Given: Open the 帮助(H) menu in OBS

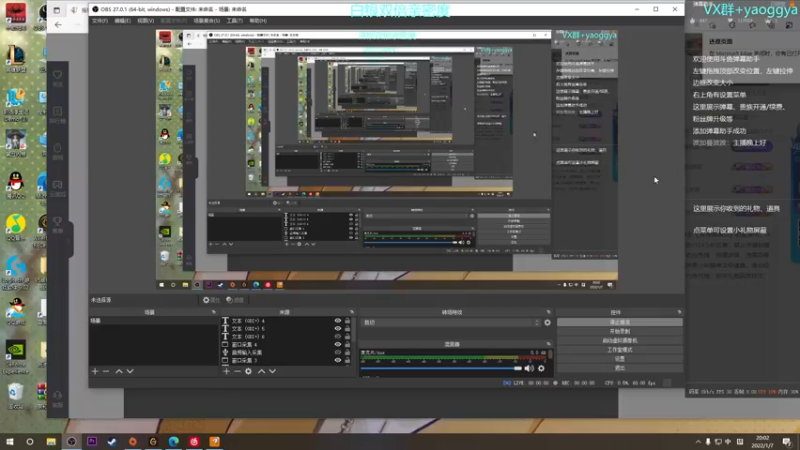Looking at the screenshot, I should (x=258, y=21).
